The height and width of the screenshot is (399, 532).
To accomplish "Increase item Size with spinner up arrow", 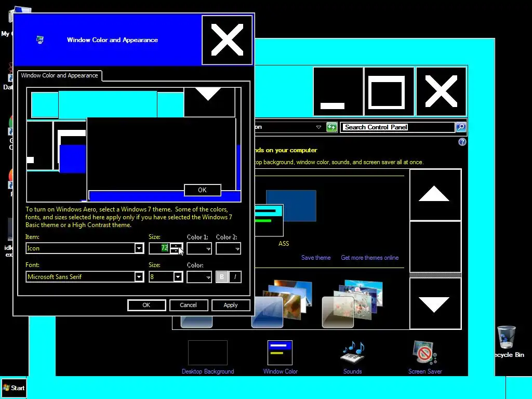I will coord(176,246).
